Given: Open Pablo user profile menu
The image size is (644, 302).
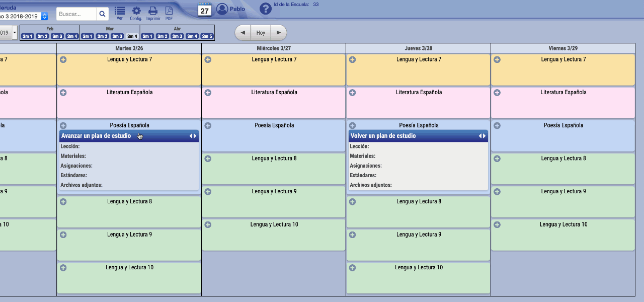Looking at the screenshot, I should 231,9.
